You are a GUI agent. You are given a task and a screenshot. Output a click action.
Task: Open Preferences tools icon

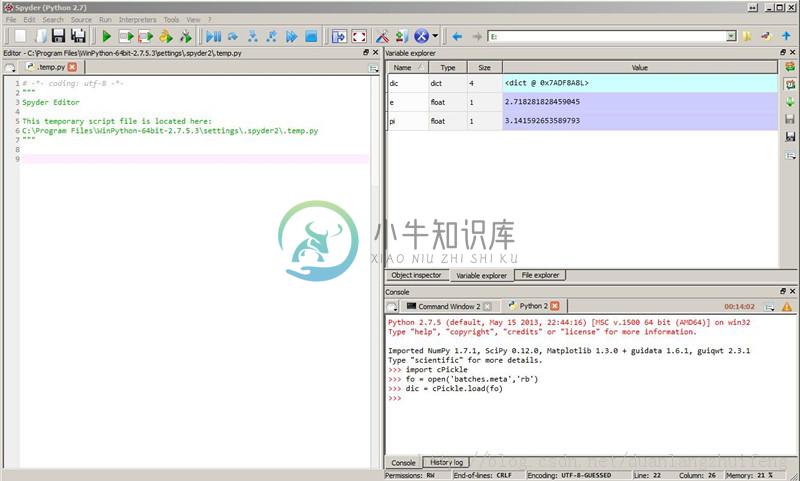(383, 36)
